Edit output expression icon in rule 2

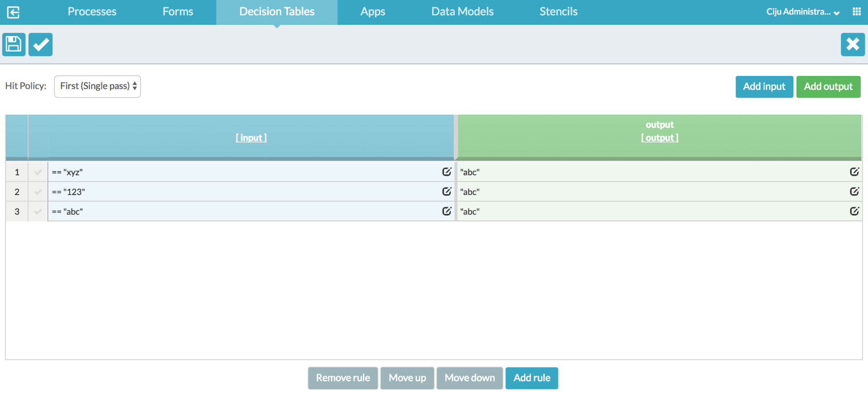tap(854, 192)
